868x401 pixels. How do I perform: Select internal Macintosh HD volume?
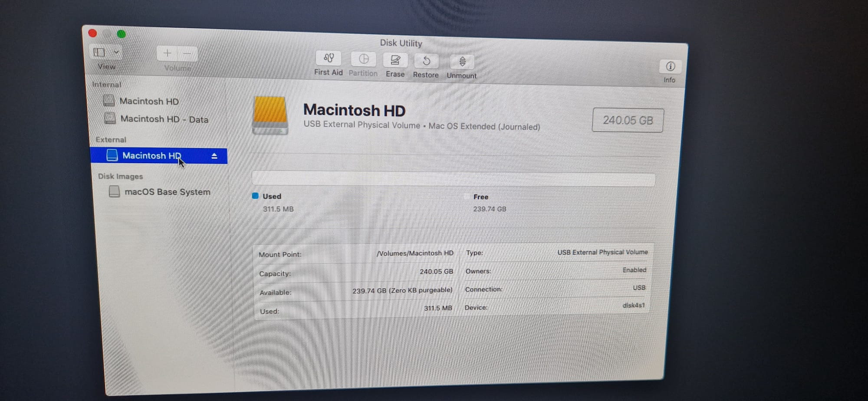pos(149,101)
